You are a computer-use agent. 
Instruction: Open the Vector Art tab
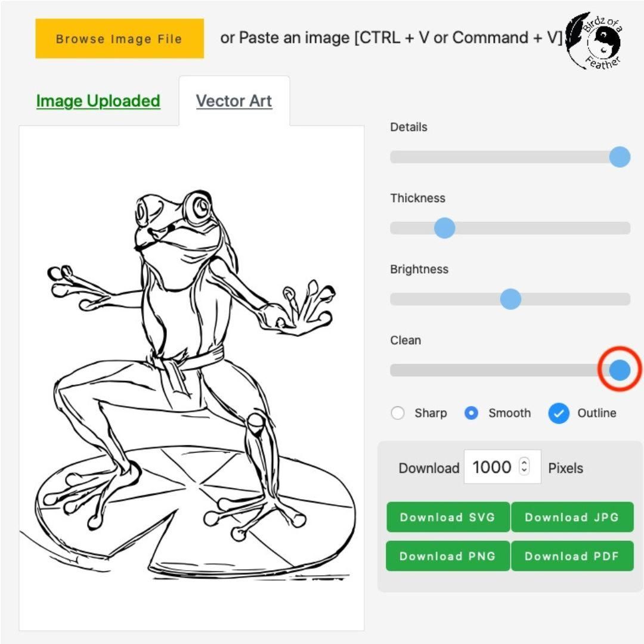tap(234, 101)
